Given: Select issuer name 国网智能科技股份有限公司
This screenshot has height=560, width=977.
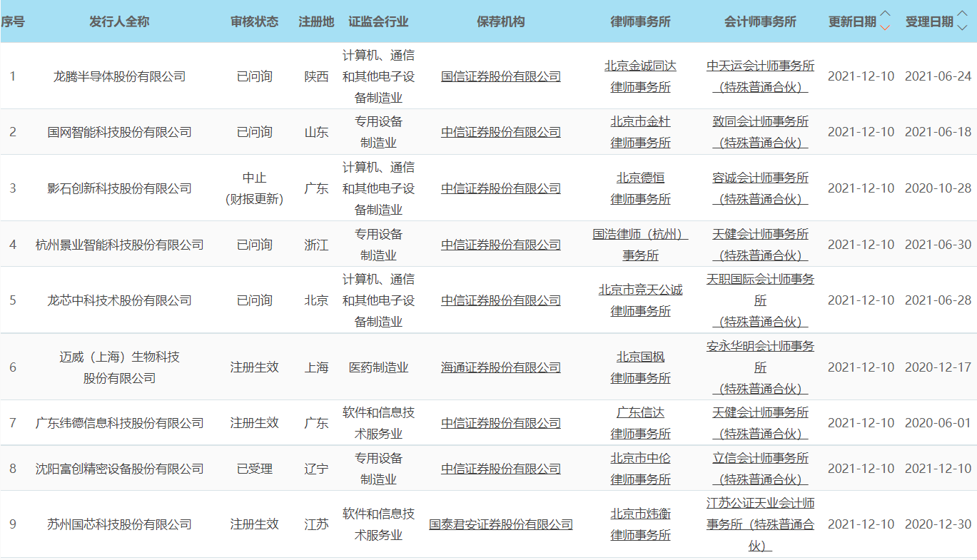Looking at the screenshot, I should (119, 132).
